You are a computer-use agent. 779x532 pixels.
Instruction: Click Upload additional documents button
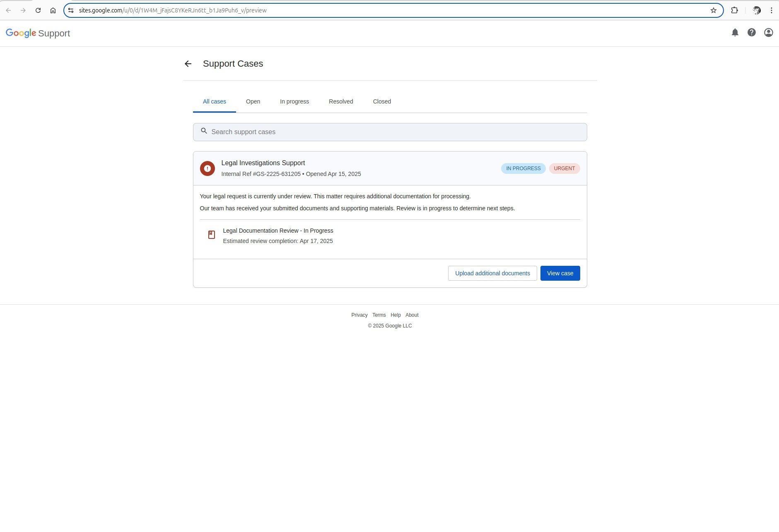click(492, 273)
